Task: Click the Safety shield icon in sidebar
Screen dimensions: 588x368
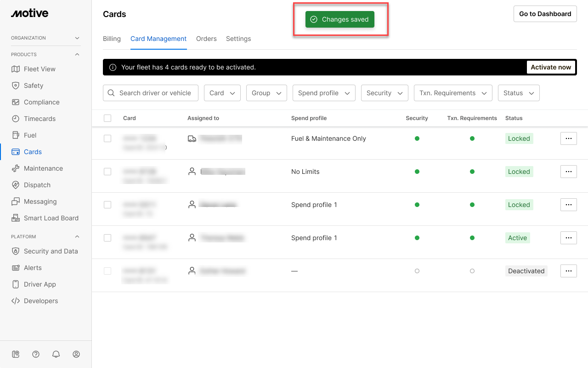Action: coord(16,86)
